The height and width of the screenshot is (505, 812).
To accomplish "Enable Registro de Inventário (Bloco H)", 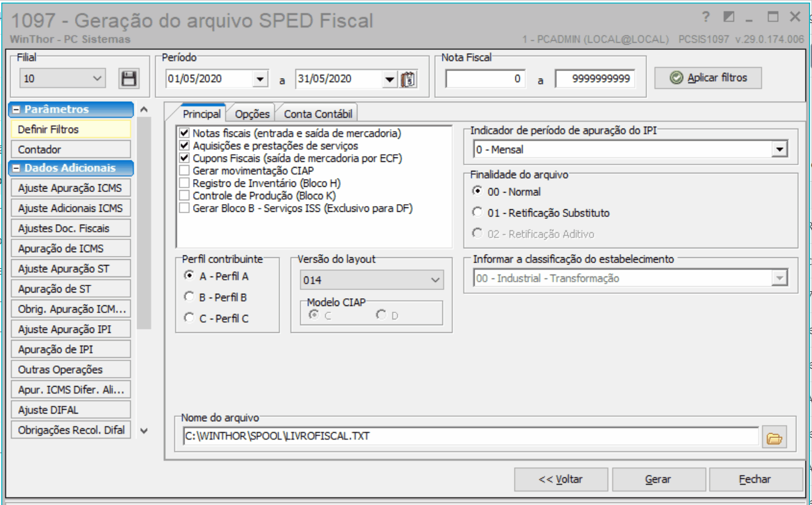I will click(x=185, y=183).
